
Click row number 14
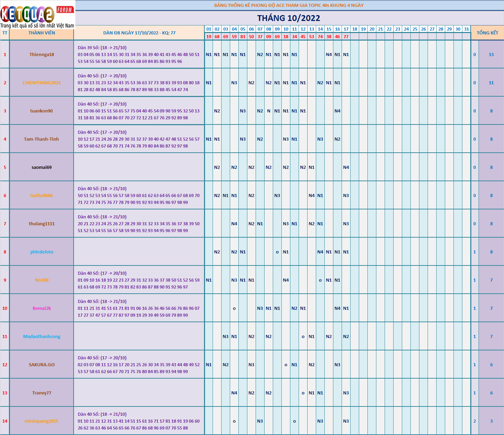[5, 421]
